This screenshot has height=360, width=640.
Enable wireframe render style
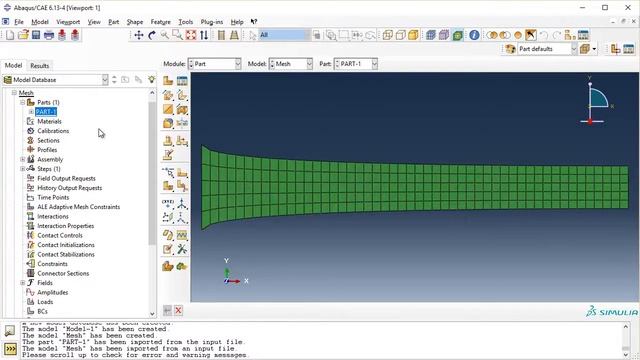coord(387,35)
